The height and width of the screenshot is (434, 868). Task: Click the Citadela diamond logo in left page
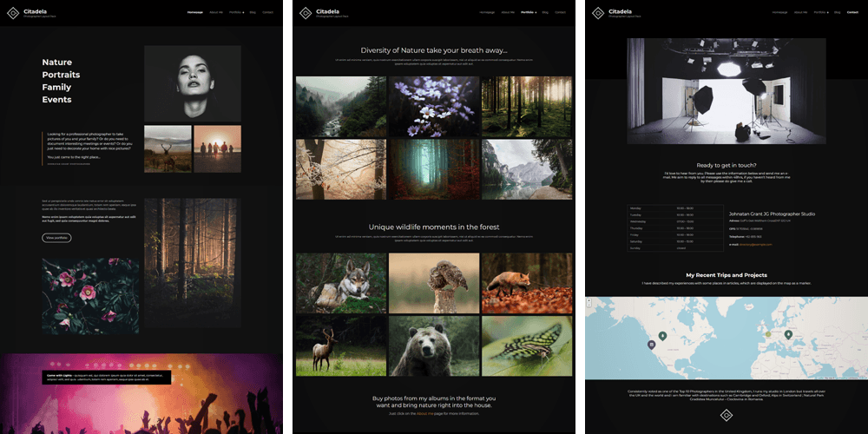[x=12, y=12]
